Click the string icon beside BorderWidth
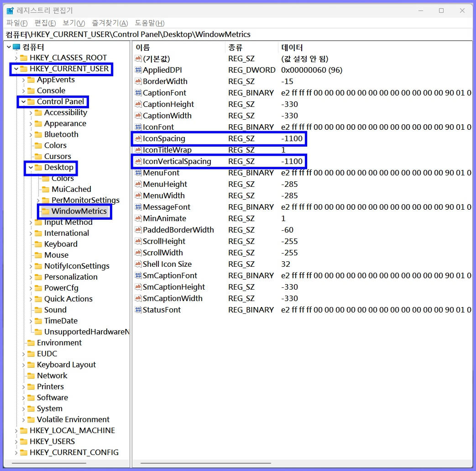 coord(138,81)
